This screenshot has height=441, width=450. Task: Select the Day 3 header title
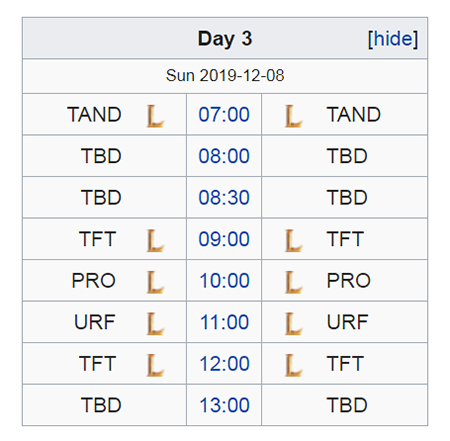tap(225, 39)
